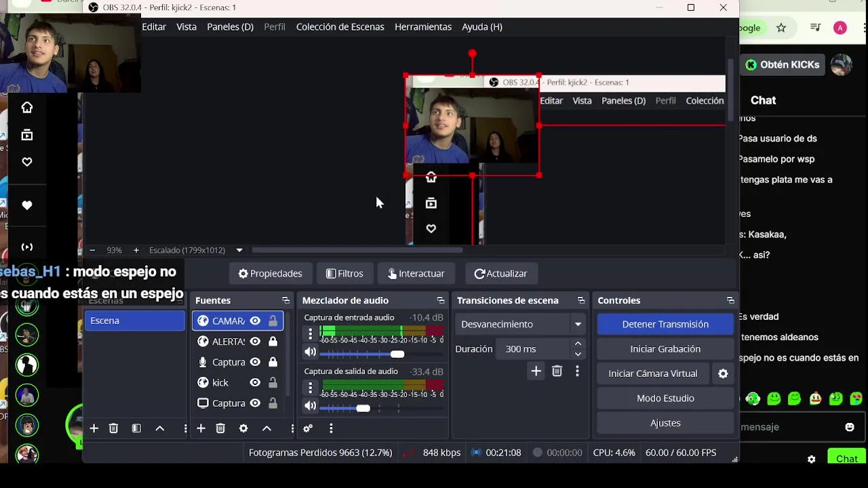Open the chat settings gear next to the Chat button
The width and height of the screenshot is (868, 488).
(812, 459)
